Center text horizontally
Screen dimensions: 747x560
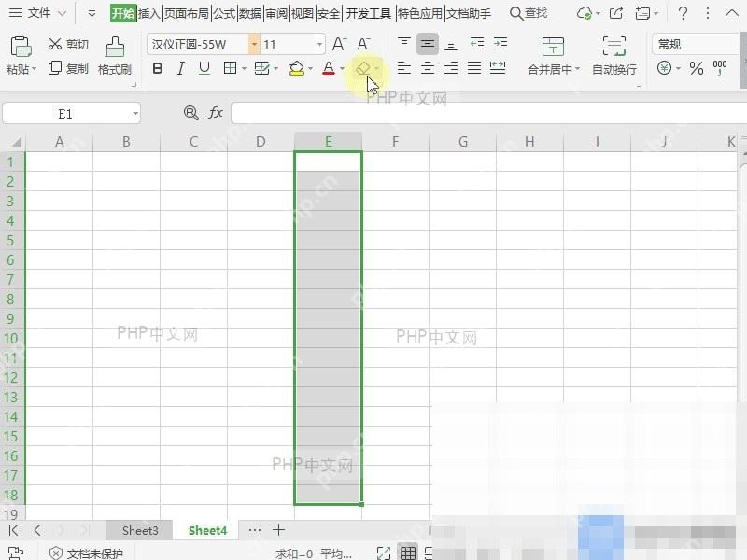[428, 68]
